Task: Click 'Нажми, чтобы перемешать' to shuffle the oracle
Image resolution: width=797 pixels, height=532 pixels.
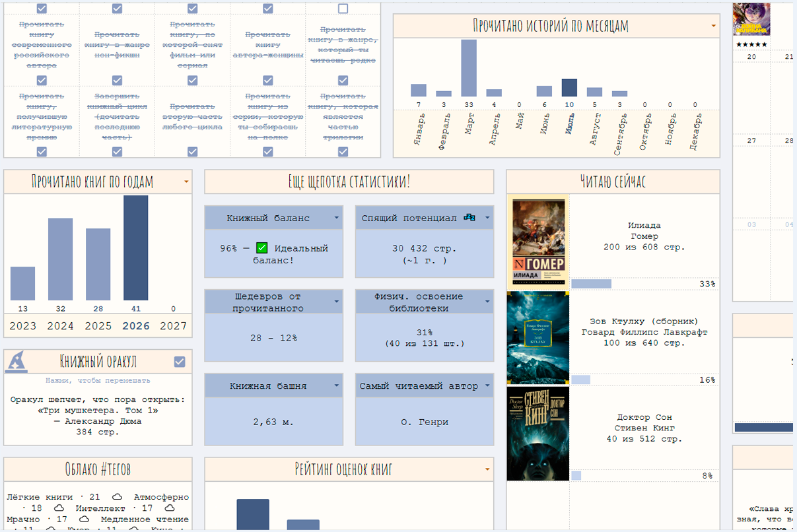Action: point(98,380)
